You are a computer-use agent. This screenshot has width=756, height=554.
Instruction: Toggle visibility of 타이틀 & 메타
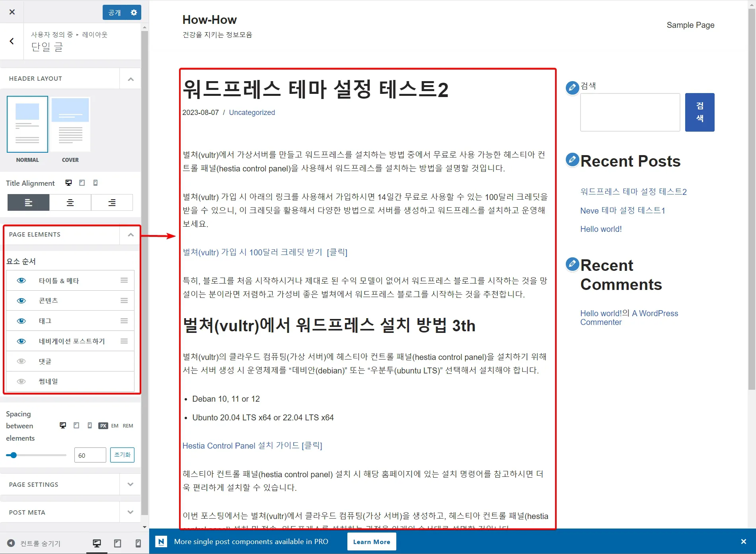pos(21,280)
